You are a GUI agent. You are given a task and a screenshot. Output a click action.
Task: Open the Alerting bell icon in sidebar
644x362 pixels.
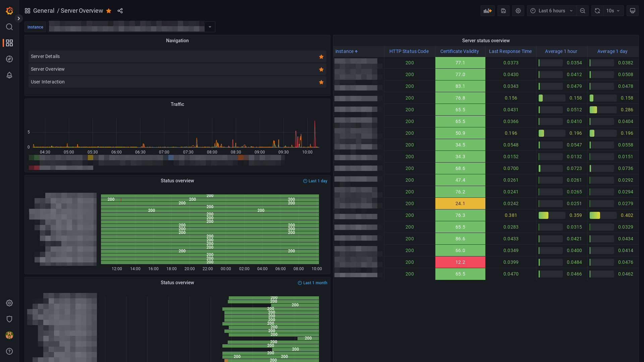(x=9, y=75)
